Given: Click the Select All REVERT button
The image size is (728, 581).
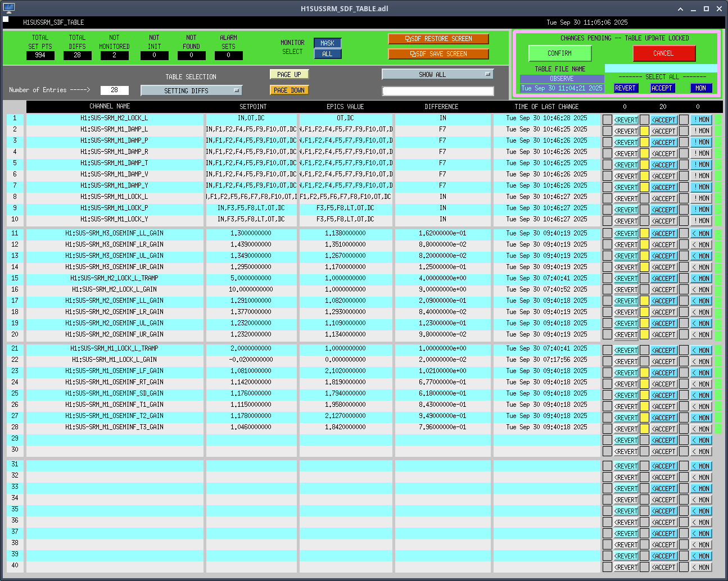Looking at the screenshot, I should [625, 88].
